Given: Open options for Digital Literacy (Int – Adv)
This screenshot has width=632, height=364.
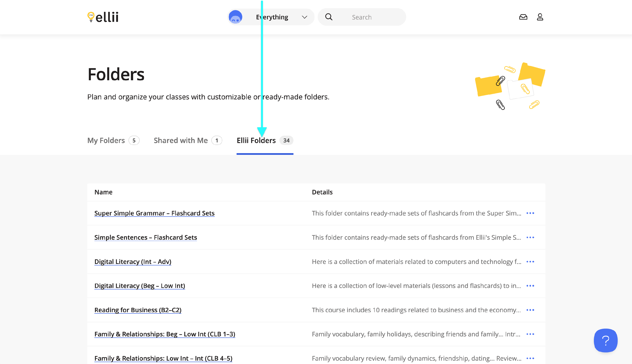Looking at the screenshot, I should coord(530,262).
